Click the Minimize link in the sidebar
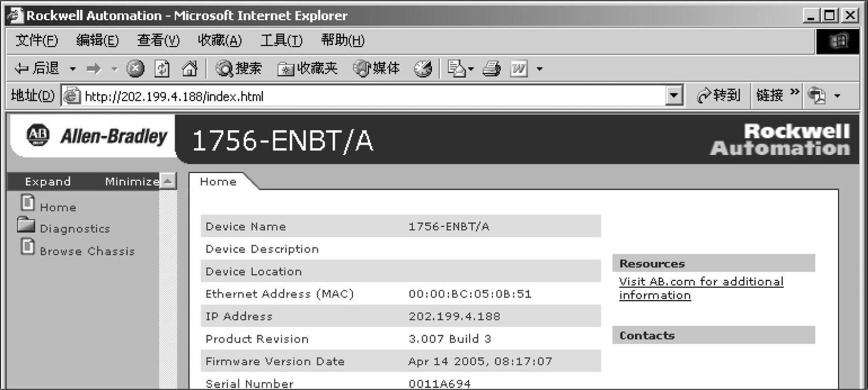Viewport: 868px width, 390px height. tap(132, 181)
